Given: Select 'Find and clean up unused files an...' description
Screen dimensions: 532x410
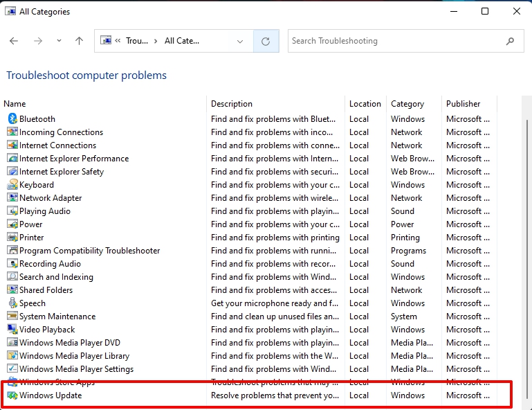Looking at the screenshot, I should click(x=275, y=317).
